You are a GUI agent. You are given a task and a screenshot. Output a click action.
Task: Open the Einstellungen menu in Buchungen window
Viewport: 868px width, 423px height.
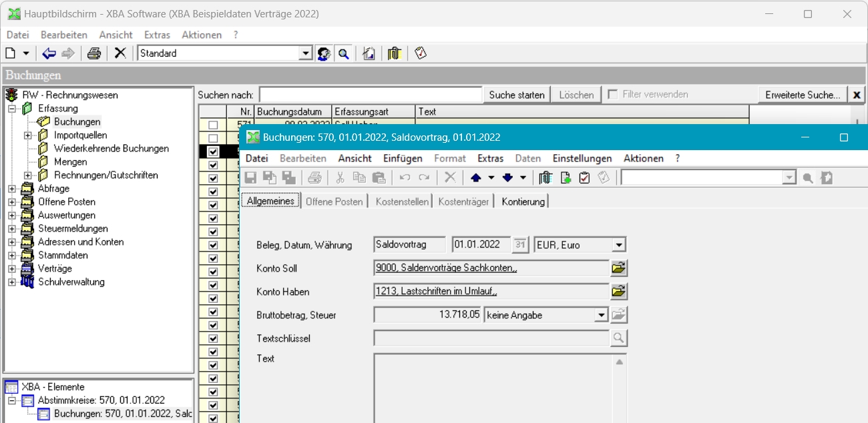coord(582,158)
